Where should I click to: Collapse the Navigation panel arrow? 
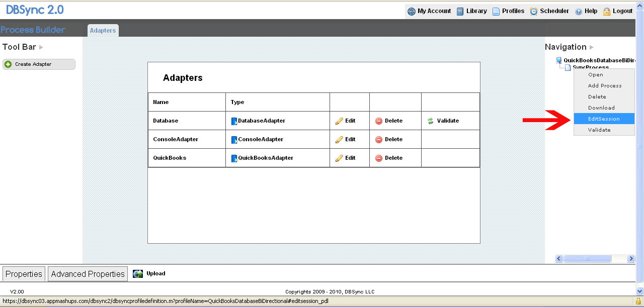tap(592, 47)
